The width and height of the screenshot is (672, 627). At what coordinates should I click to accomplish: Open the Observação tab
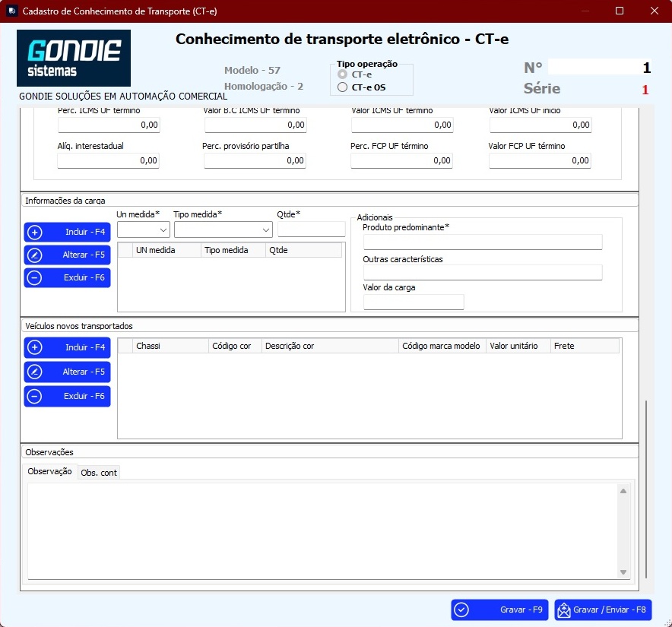click(49, 472)
